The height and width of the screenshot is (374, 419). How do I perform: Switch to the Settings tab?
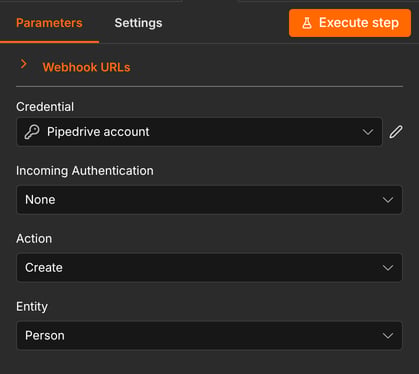[138, 23]
